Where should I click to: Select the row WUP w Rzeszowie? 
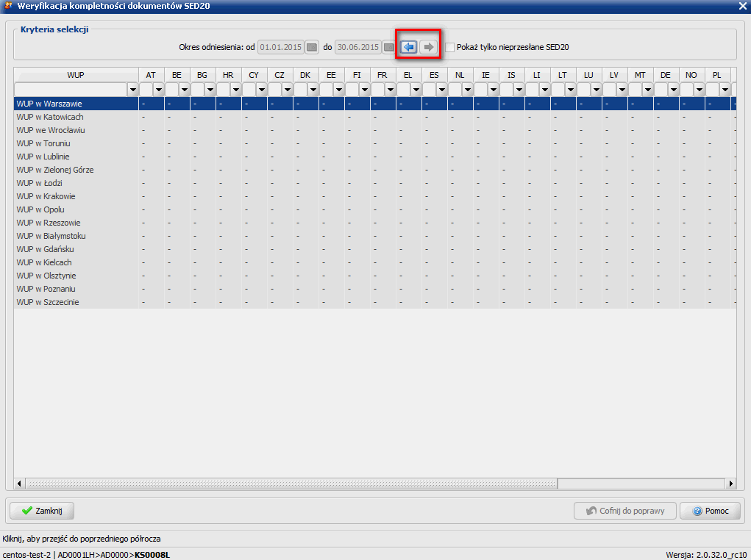tap(375, 223)
